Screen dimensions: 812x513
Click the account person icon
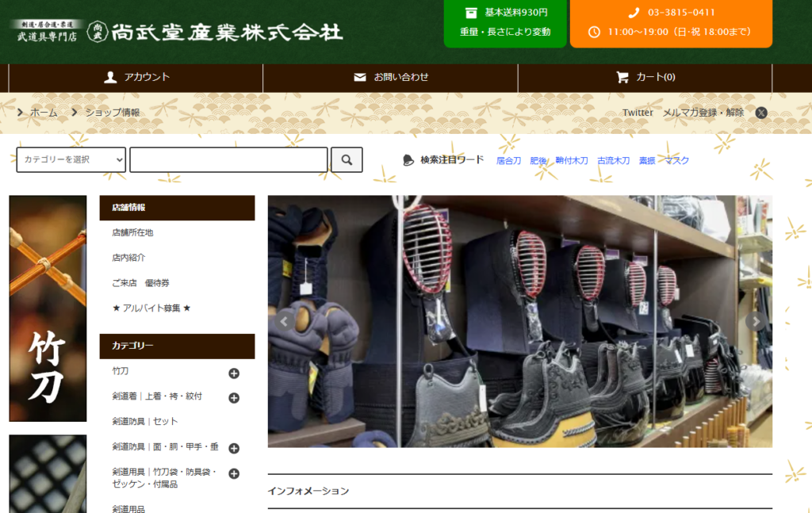point(111,77)
